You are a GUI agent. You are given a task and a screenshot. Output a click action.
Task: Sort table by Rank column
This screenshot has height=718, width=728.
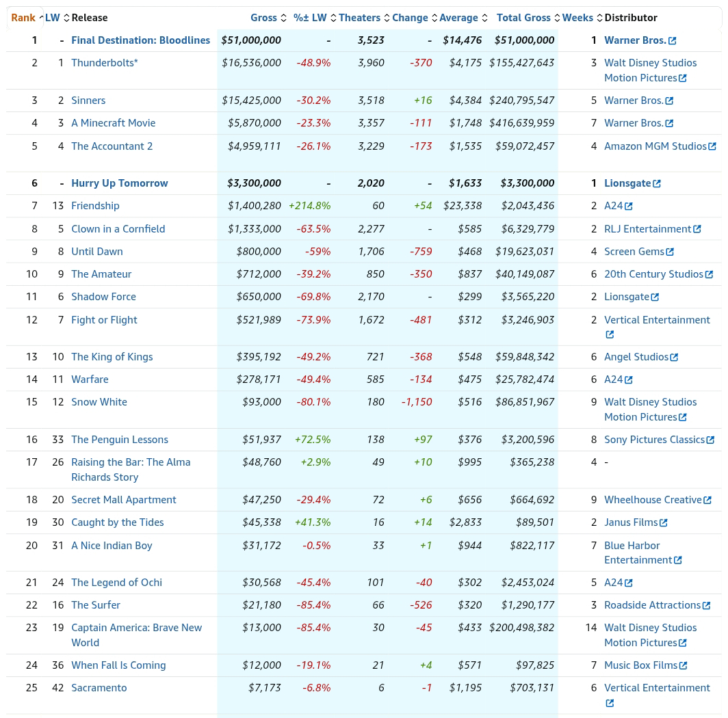[27, 18]
